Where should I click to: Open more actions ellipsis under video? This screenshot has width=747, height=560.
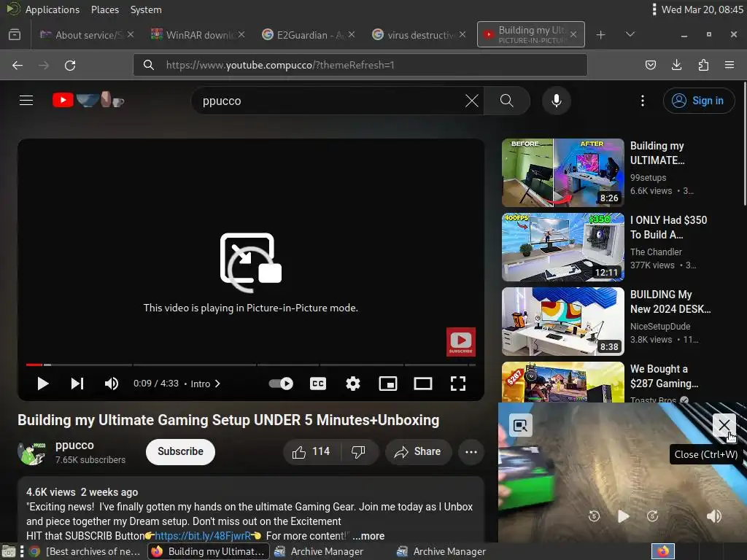pos(471,451)
